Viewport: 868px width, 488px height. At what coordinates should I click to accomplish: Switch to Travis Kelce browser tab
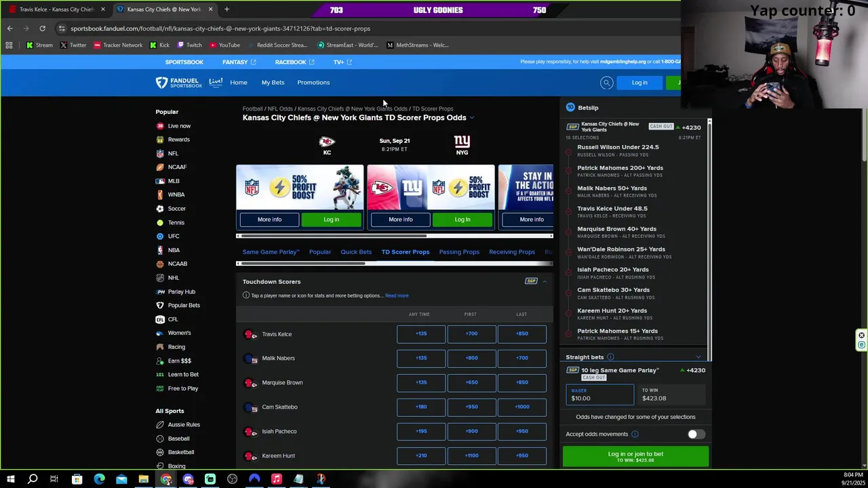56,9
